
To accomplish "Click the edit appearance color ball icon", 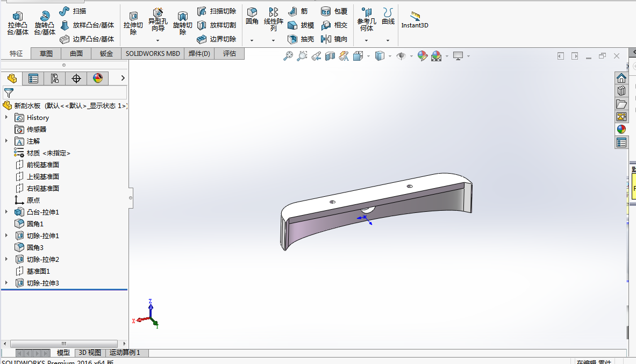I will click(x=422, y=56).
